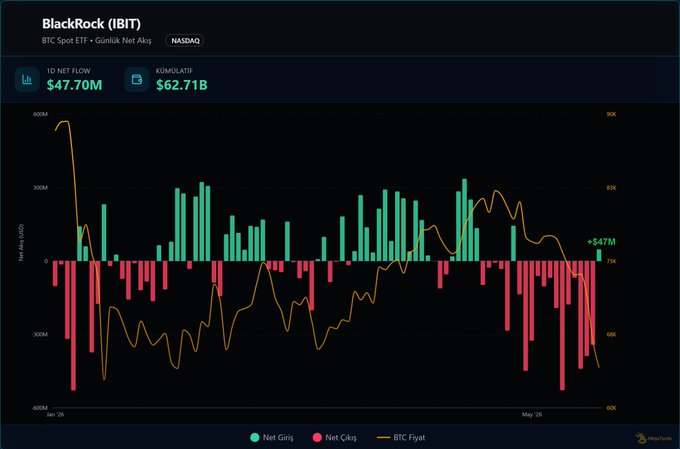
Task: Click the orange BTC Fiyat legend line
Action: (383, 437)
